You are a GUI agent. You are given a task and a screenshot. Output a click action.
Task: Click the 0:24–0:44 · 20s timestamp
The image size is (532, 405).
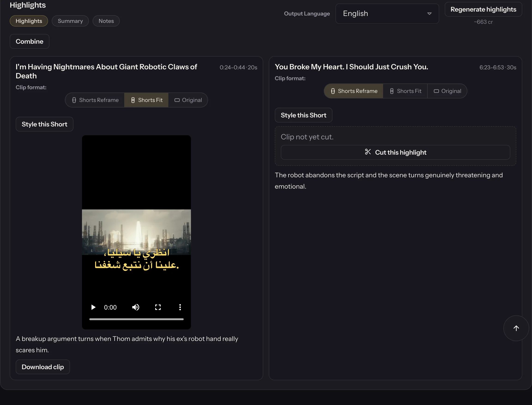click(x=239, y=67)
